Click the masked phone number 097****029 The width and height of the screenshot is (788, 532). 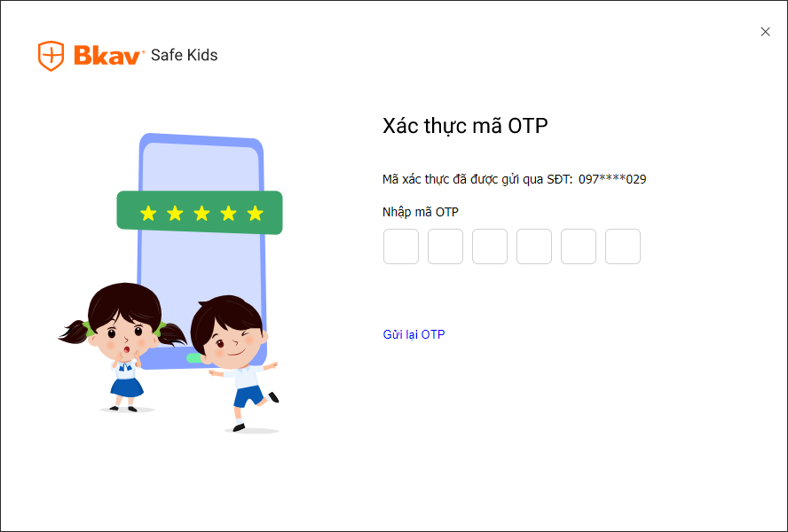click(x=612, y=179)
